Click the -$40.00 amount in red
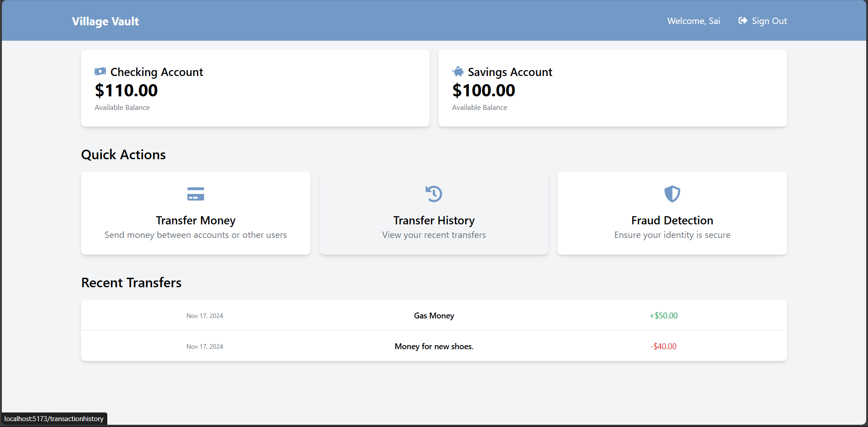868x427 pixels. point(663,346)
